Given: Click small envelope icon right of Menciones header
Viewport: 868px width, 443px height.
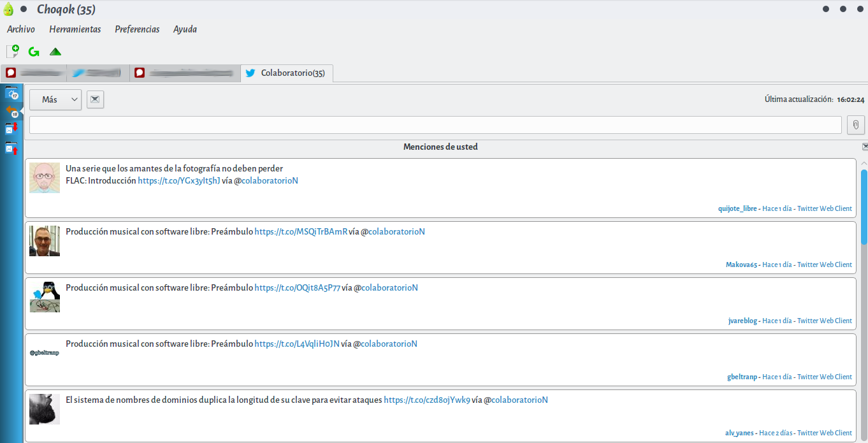Looking at the screenshot, I should pyautogui.click(x=864, y=147).
